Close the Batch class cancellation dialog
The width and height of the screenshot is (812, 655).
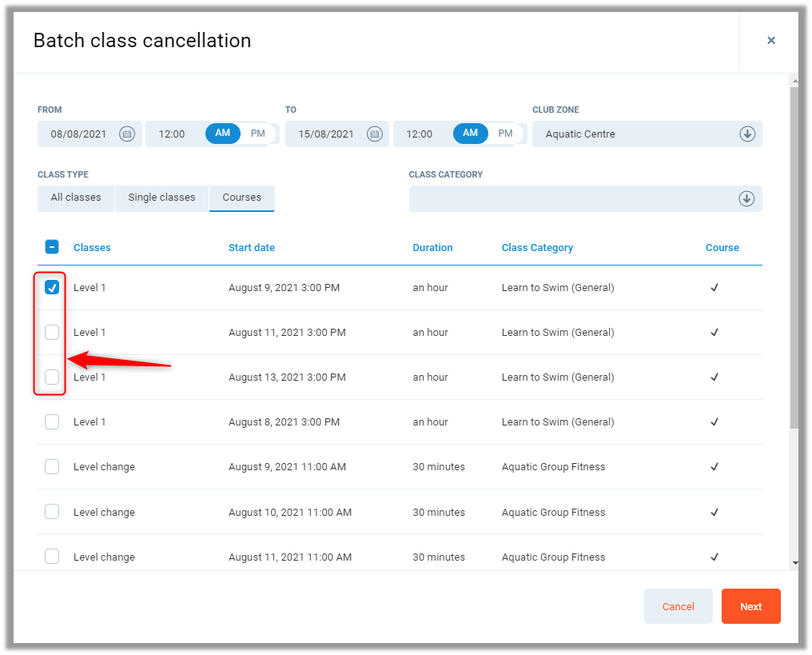[770, 41]
